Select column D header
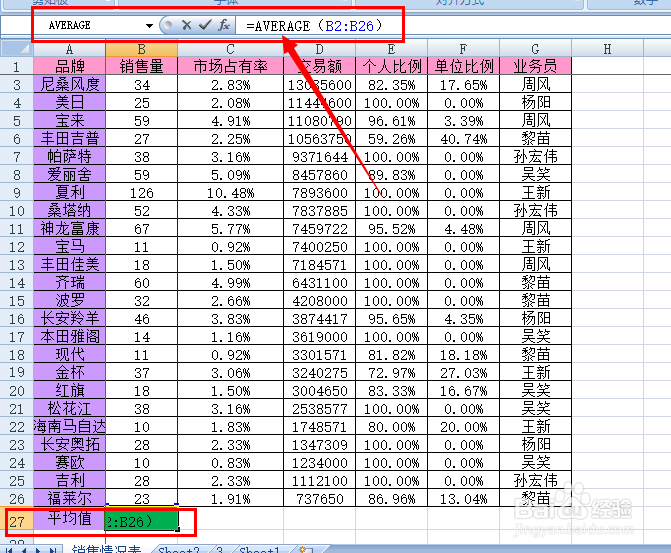Screen dimensions: 671x553 click(319, 49)
